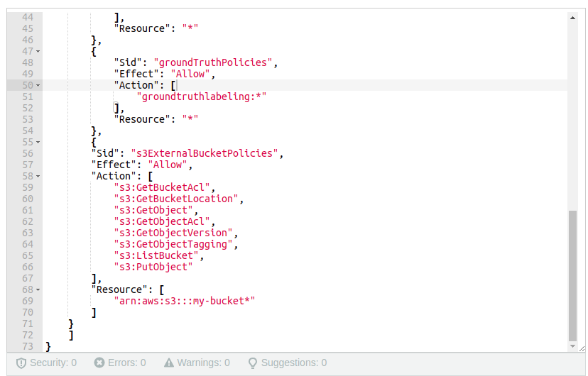Collapse the Resource array at line 68
This screenshot has width=588, height=376.
38,290
